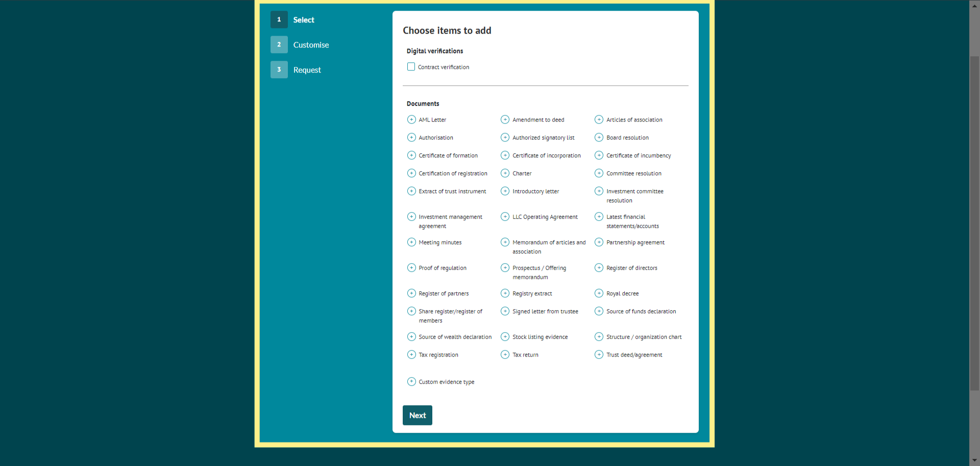Add Certificate of incumbency plus icon
This screenshot has height=466, width=980.
pos(599,155)
